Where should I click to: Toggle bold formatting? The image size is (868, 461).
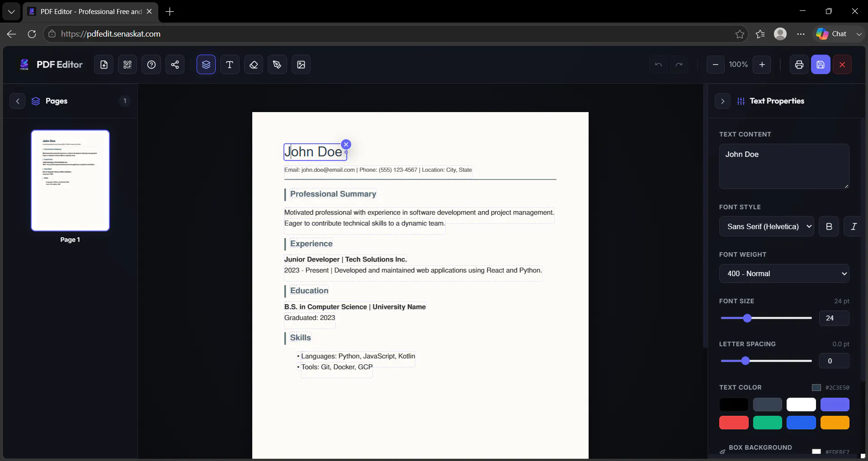(829, 226)
